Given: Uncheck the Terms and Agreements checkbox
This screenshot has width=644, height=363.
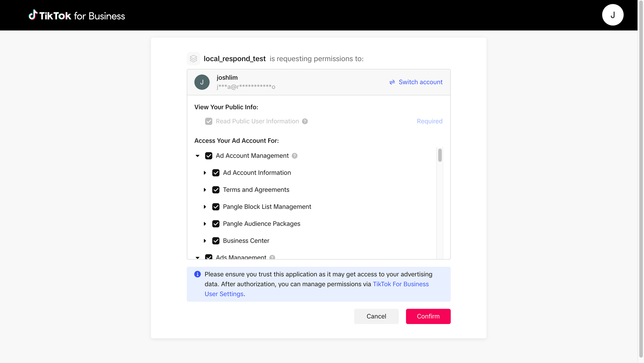Looking at the screenshot, I should pyautogui.click(x=216, y=190).
